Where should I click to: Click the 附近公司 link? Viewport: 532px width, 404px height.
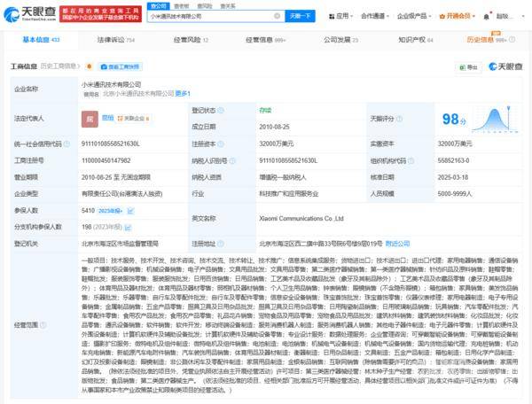click(x=397, y=244)
